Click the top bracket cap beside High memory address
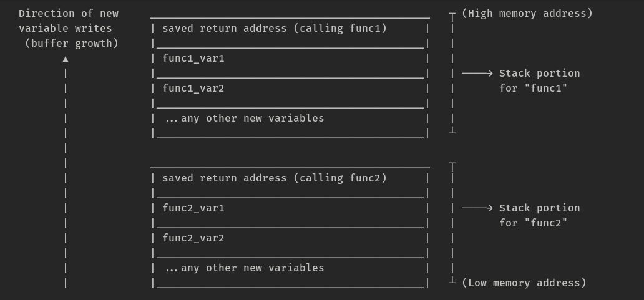644x300 pixels. coord(452,14)
